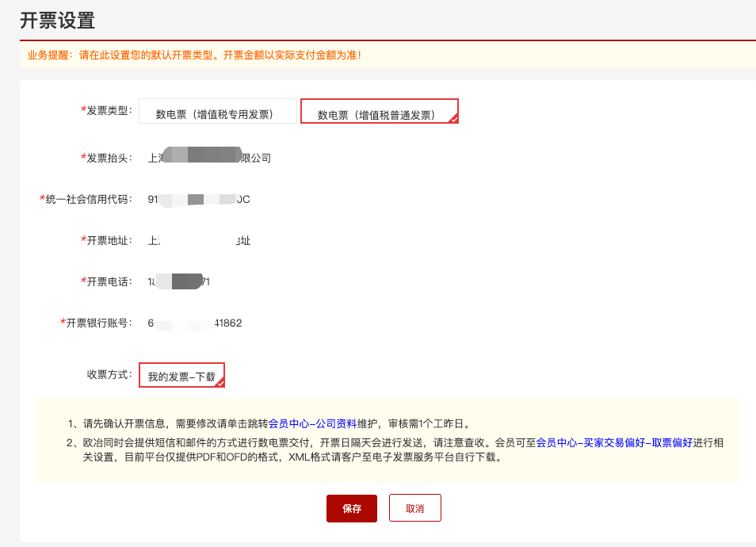The width and height of the screenshot is (756, 547).
Task: Click checkmark corner icon on 我的发票-下载
Action: [x=220, y=382]
